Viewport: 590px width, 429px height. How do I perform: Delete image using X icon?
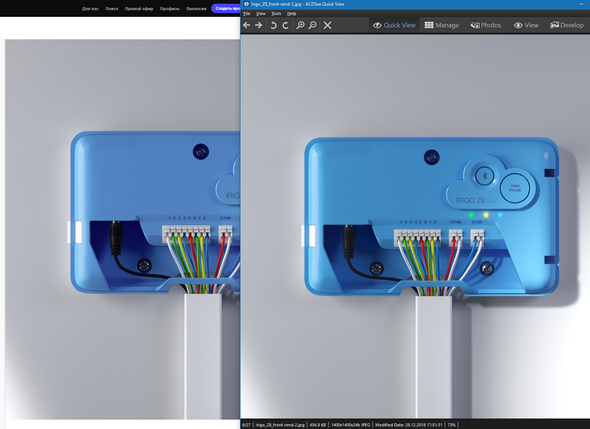327,25
